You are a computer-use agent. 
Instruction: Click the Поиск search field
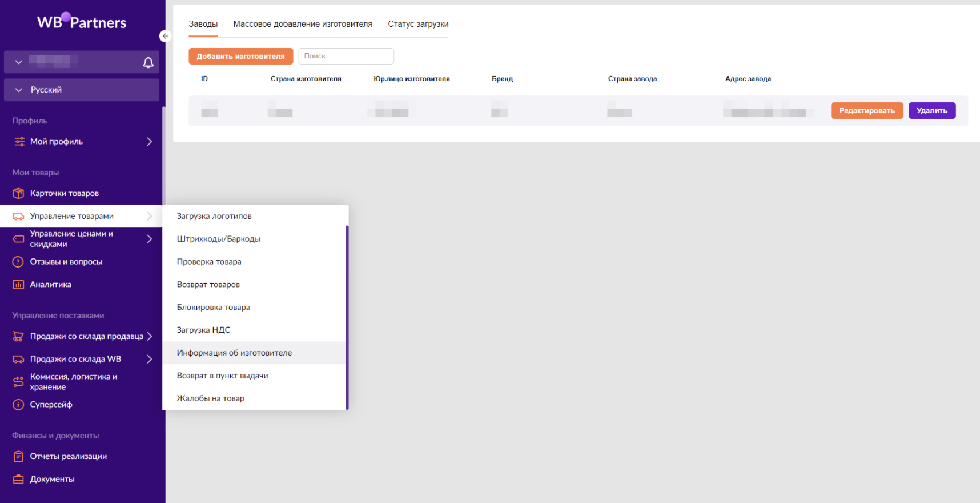346,56
